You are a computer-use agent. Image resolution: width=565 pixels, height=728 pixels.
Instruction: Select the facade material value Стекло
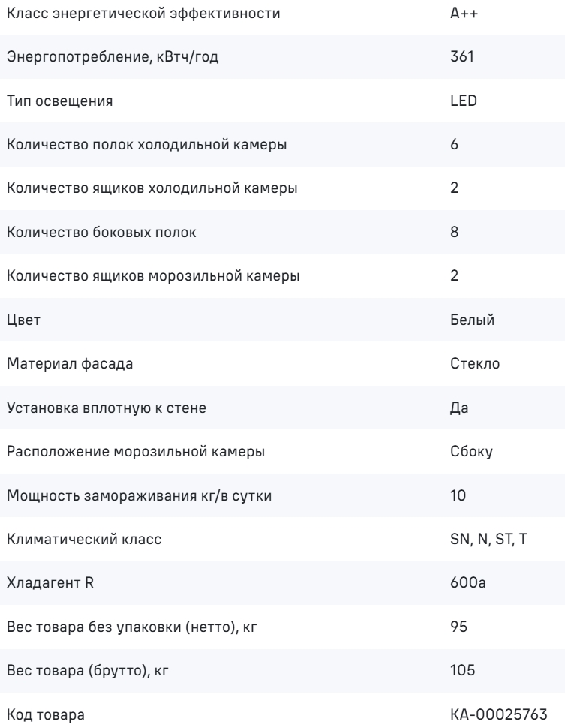(475, 363)
